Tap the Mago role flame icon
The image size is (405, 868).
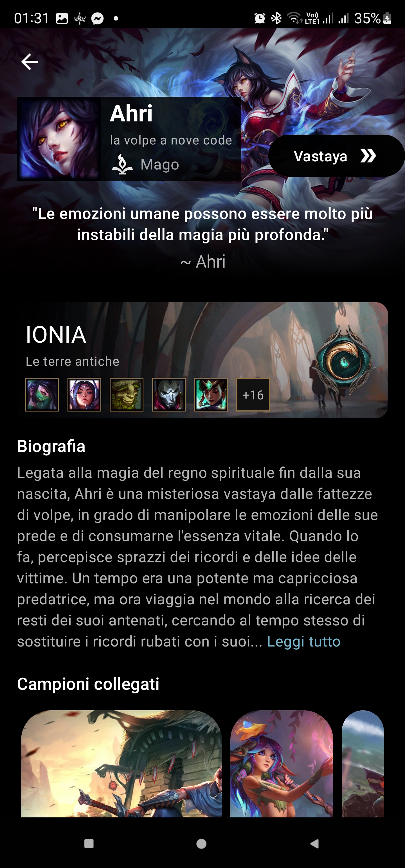coord(122,164)
